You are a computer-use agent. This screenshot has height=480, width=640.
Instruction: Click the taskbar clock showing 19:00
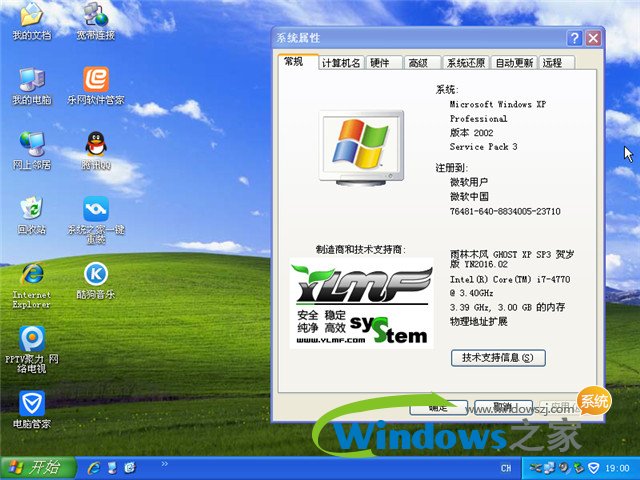point(617,468)
